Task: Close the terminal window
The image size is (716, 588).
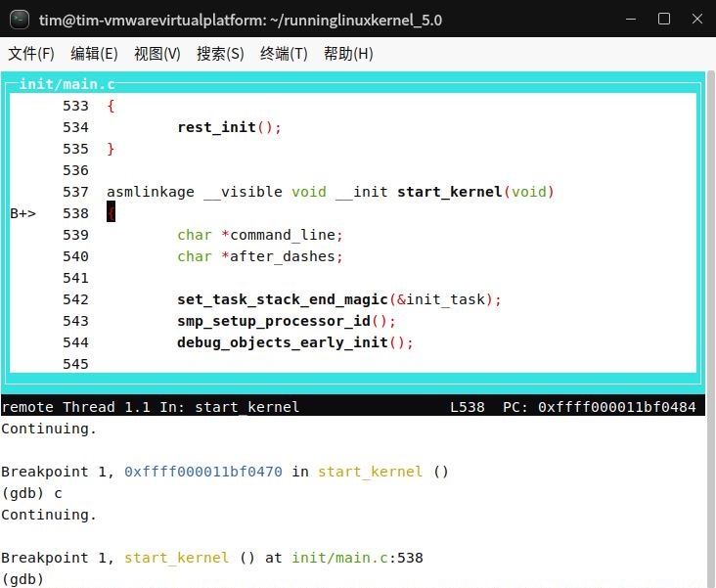Action: (x=696, y=20)
